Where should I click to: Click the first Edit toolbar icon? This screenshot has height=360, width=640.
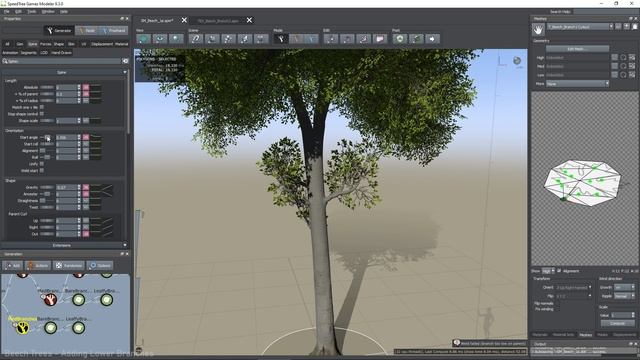(x=331, y=39)
